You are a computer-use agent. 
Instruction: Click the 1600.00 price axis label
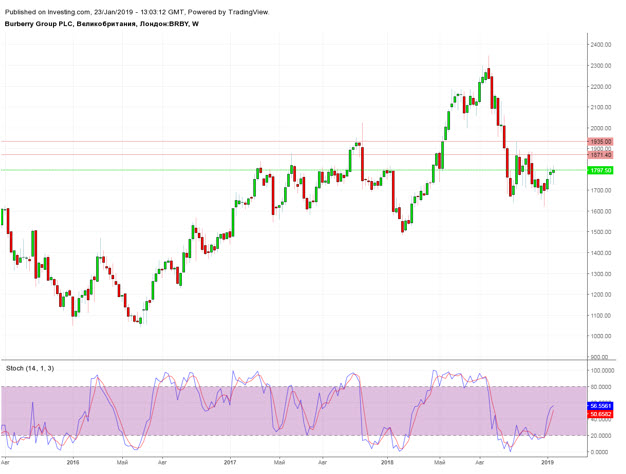(600, 211)
